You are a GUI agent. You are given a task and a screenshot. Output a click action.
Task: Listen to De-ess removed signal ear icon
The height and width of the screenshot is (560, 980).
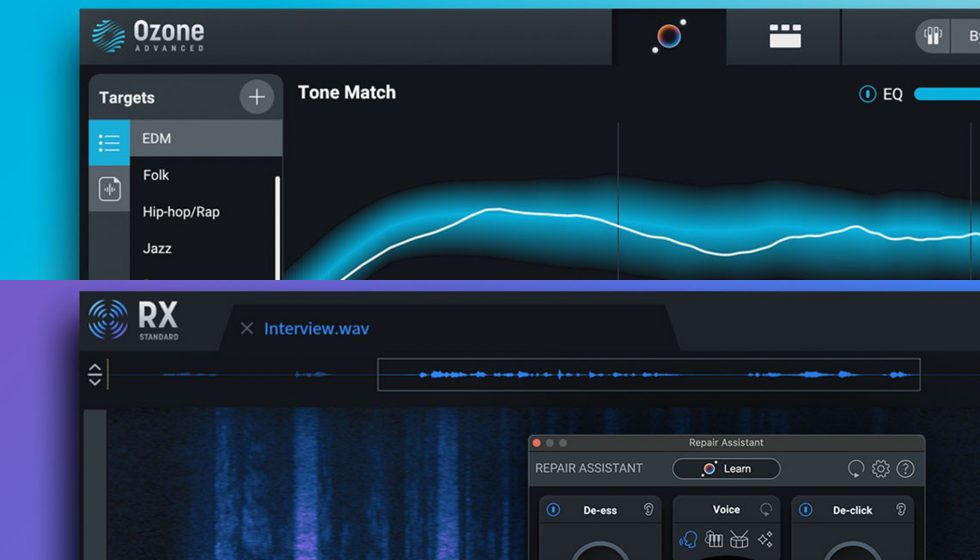(x=649, y=510)
